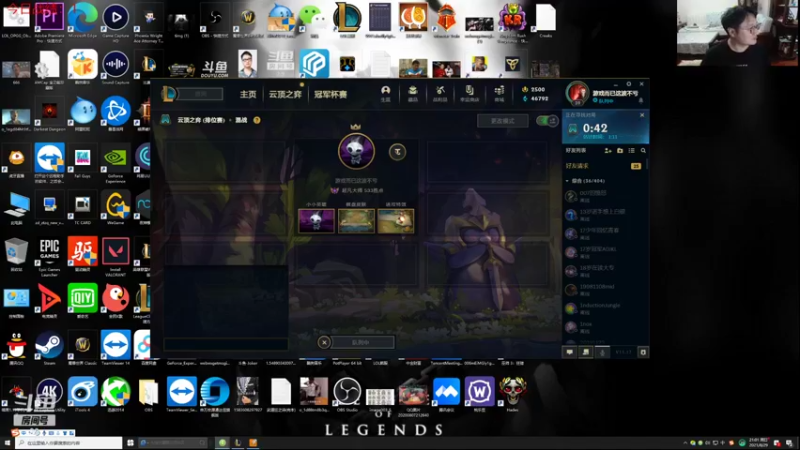800x450 pixels.
Task: Click the Windows taskbar search box
Action: (69, 442)
